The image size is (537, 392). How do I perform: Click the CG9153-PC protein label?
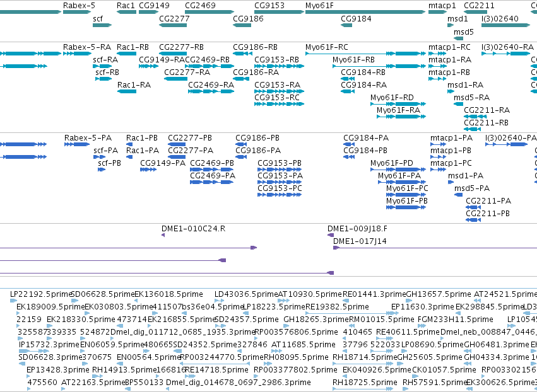pos(280,188)
